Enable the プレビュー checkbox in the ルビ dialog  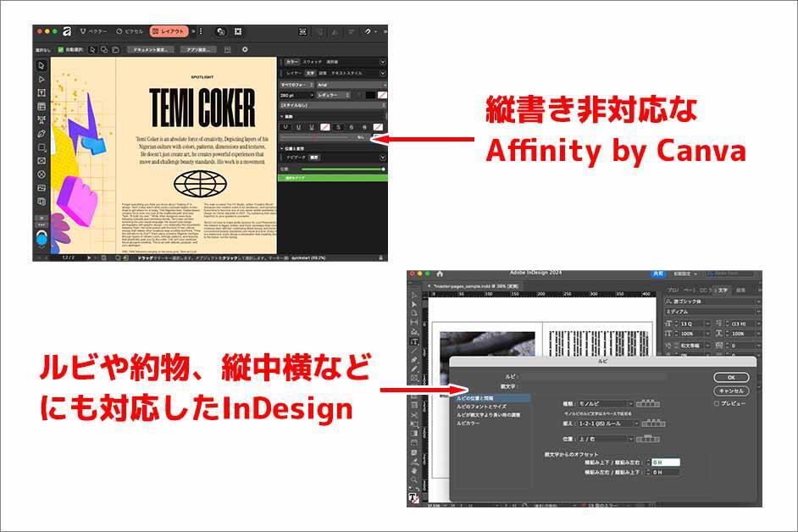click(x=717, y=404)
